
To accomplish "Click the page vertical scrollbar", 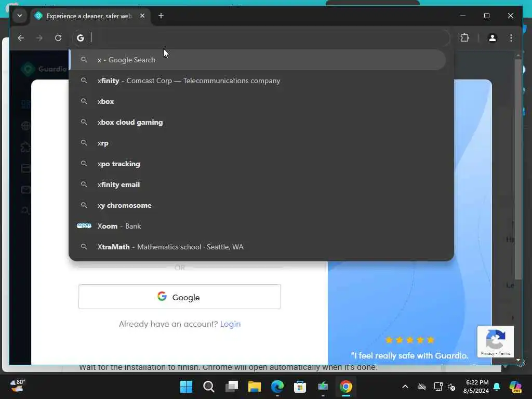I will pyautogui.click(x=518, y=170).
